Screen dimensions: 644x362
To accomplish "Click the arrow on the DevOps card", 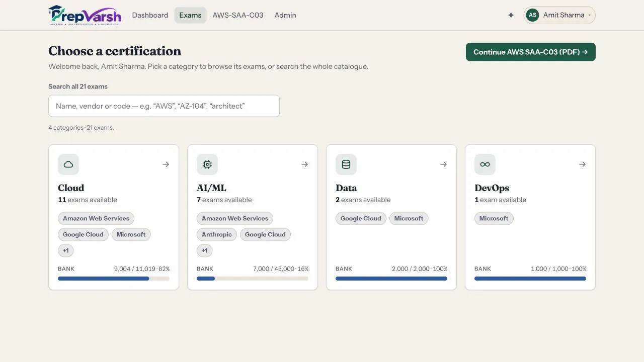I will click(x=582, y=164).
